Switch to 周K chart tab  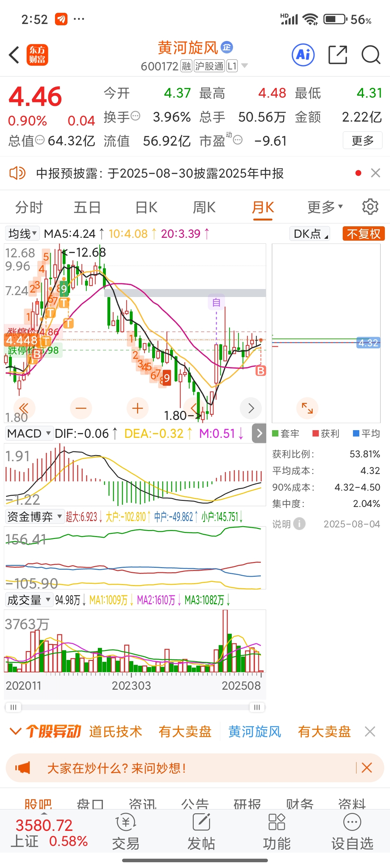click(204, 207)
